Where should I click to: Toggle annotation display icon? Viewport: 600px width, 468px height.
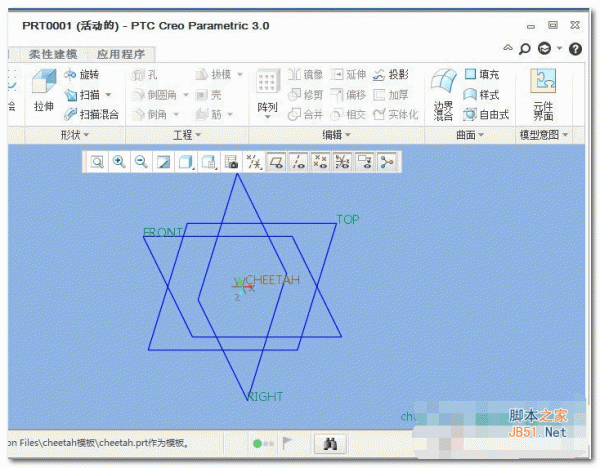pos(365,162)
